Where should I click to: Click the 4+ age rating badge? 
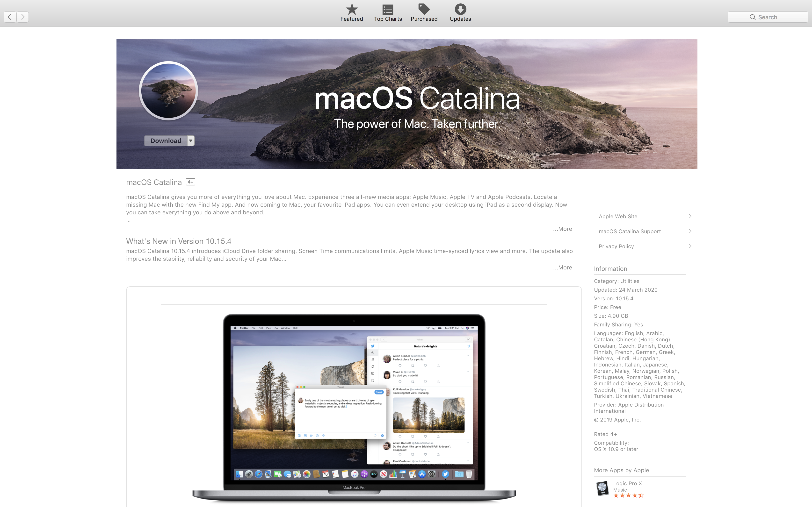(190, 182)
